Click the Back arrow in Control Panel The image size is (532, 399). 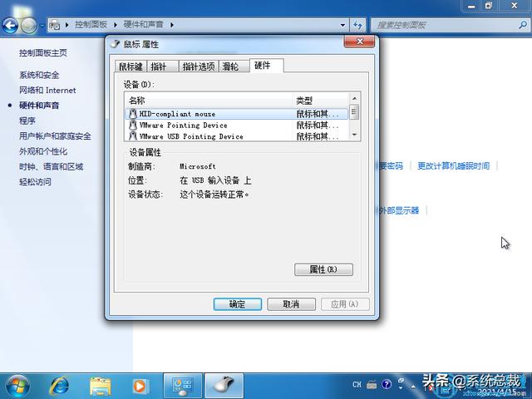(10, 25)
